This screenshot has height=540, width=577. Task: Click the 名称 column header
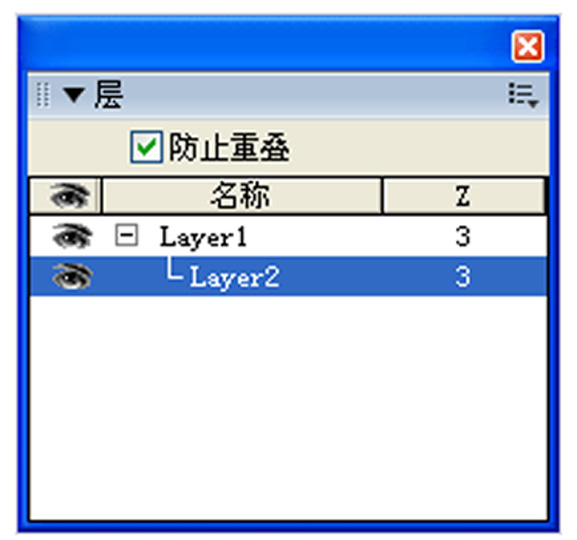242,196
